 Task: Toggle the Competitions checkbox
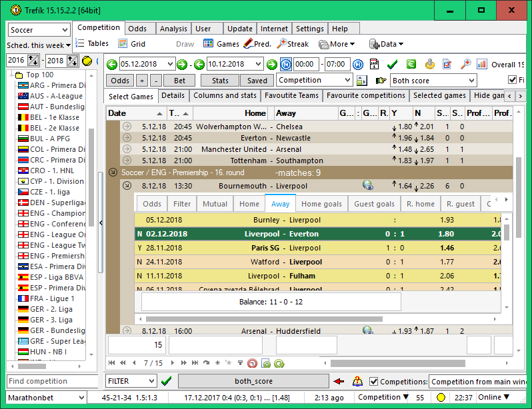pyautogui.click(x=373, y=382)
